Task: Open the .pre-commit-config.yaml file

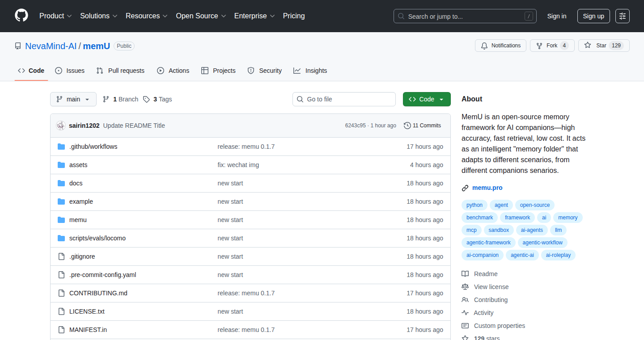Action: click(103, 275)
